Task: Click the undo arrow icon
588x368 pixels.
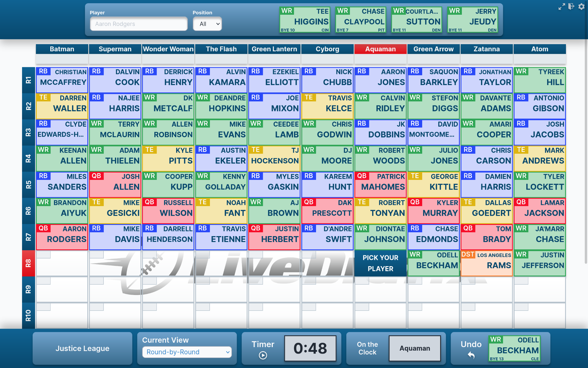Action: (x=471, y=355)
